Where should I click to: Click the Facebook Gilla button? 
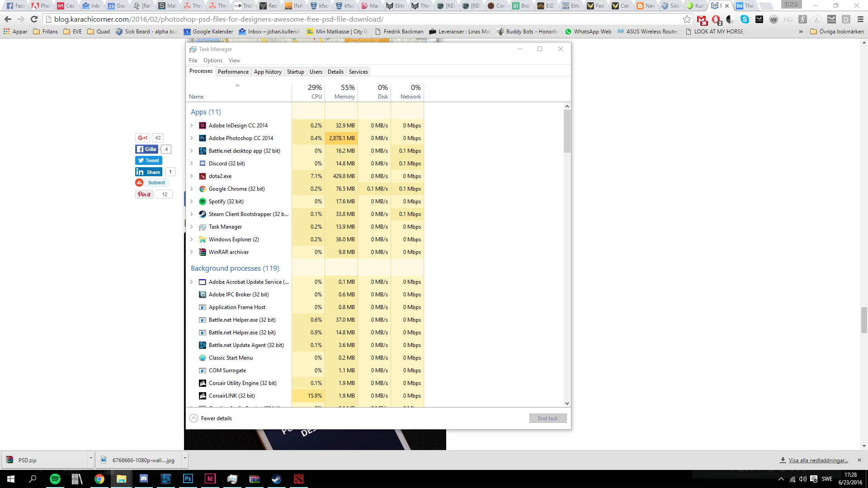coord(146,149)
